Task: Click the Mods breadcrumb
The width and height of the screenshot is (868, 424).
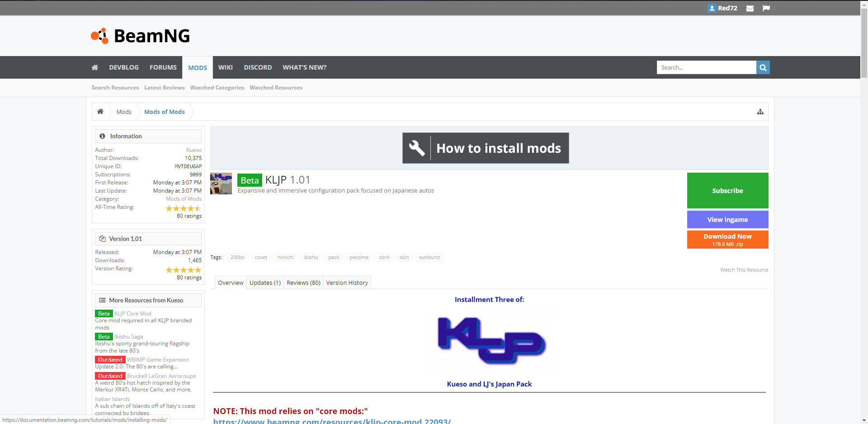Action: tap(124, 112)
